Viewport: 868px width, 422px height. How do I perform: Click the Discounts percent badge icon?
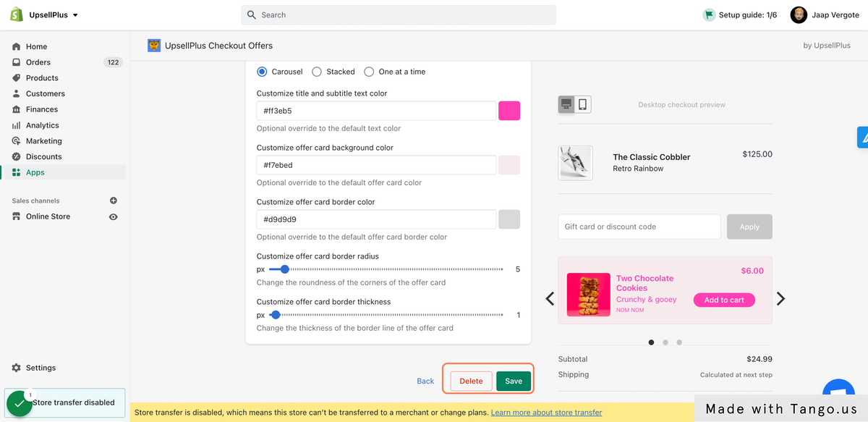click(x=17, y=156)
